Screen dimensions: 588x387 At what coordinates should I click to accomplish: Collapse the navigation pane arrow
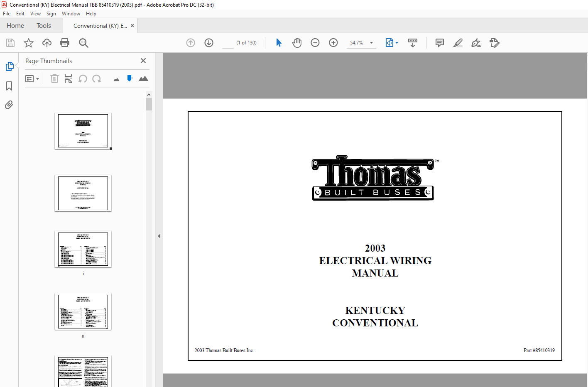click(x=159, y=236)
